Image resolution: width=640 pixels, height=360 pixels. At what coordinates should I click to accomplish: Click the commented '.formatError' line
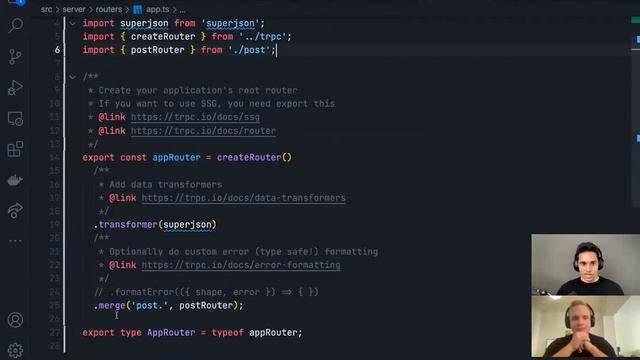(206, 292)
